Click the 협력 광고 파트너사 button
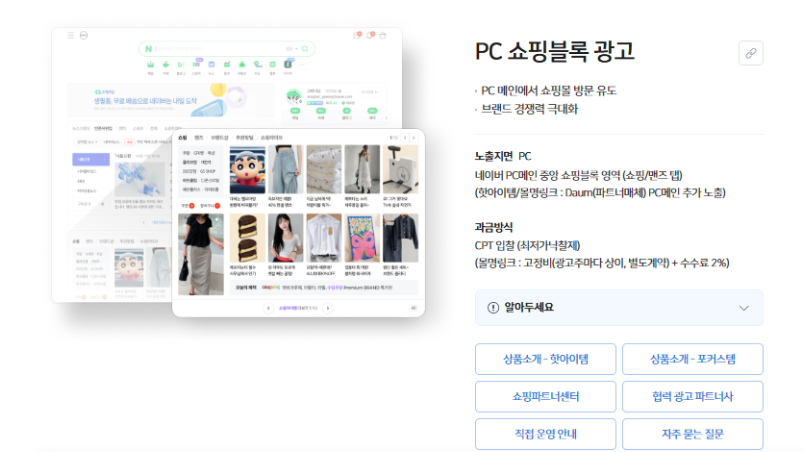 coord(692,397)
